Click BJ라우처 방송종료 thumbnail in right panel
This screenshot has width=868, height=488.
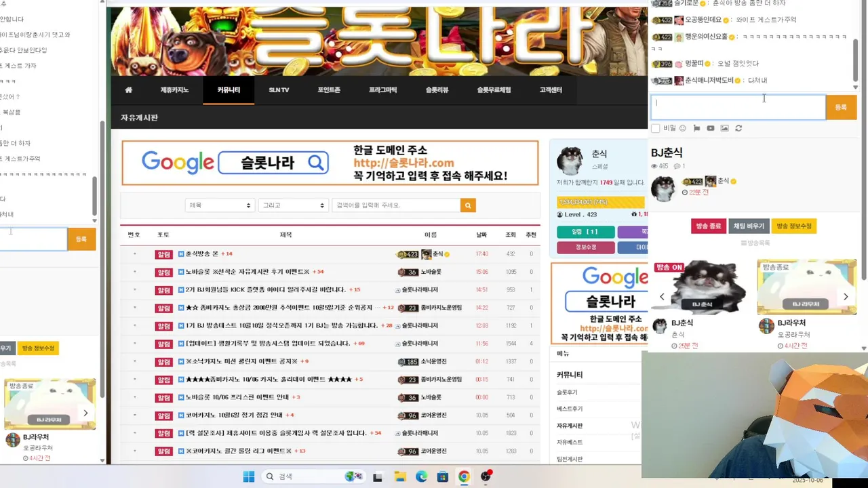807,287
